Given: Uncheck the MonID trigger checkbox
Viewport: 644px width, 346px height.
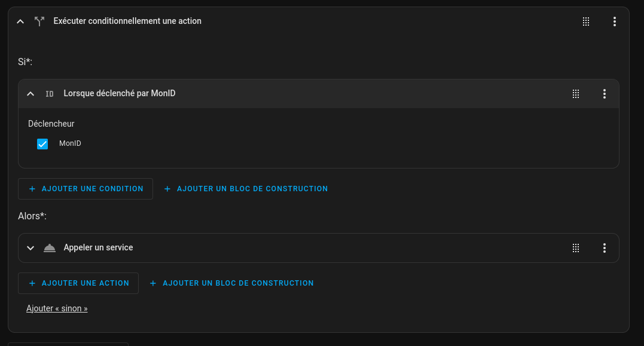Looking at the screenshot, I should 42,143.
